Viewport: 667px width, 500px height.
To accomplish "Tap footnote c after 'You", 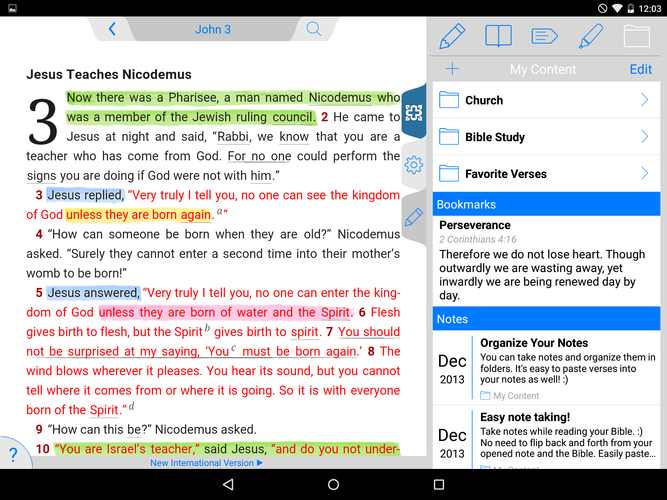I will point(234,348).
